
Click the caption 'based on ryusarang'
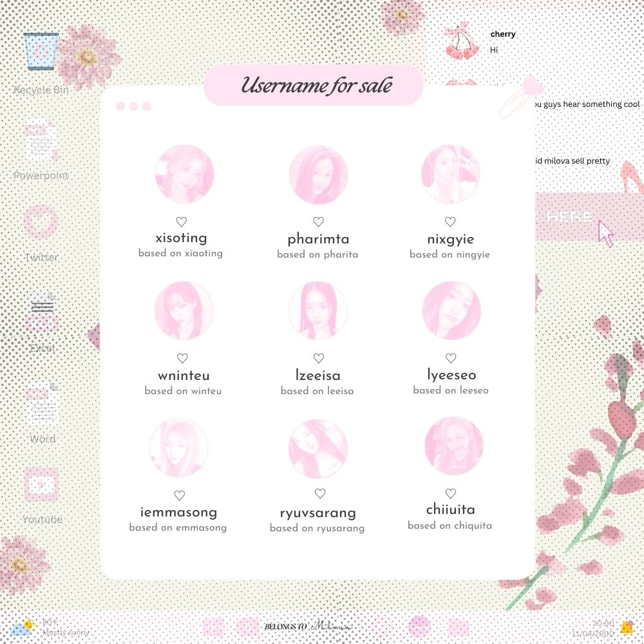[317, 528]
